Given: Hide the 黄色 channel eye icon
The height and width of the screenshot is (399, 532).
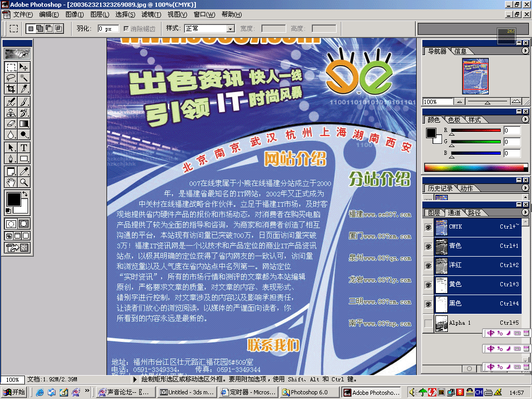Looking at the screenshot, I should 428,285.
